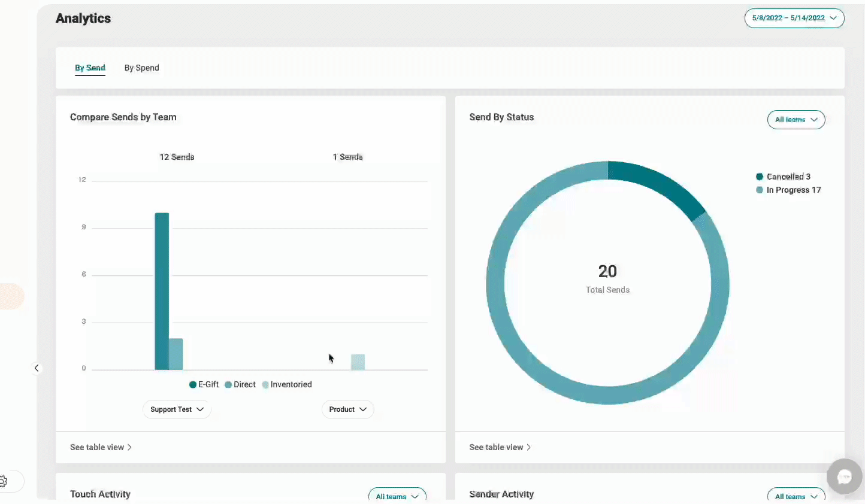Open the chat support bubble icon
Viewport: 865px width, 504px height.
click(x=844, y=476)
